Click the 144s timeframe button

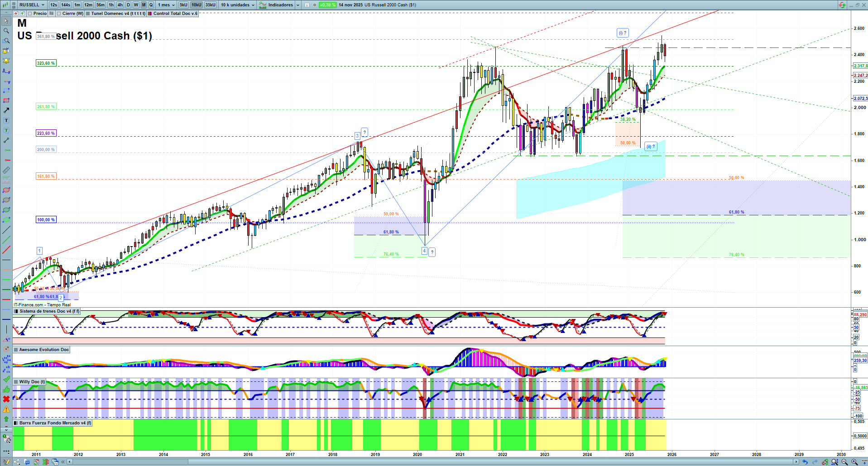(x=66, y=5)
